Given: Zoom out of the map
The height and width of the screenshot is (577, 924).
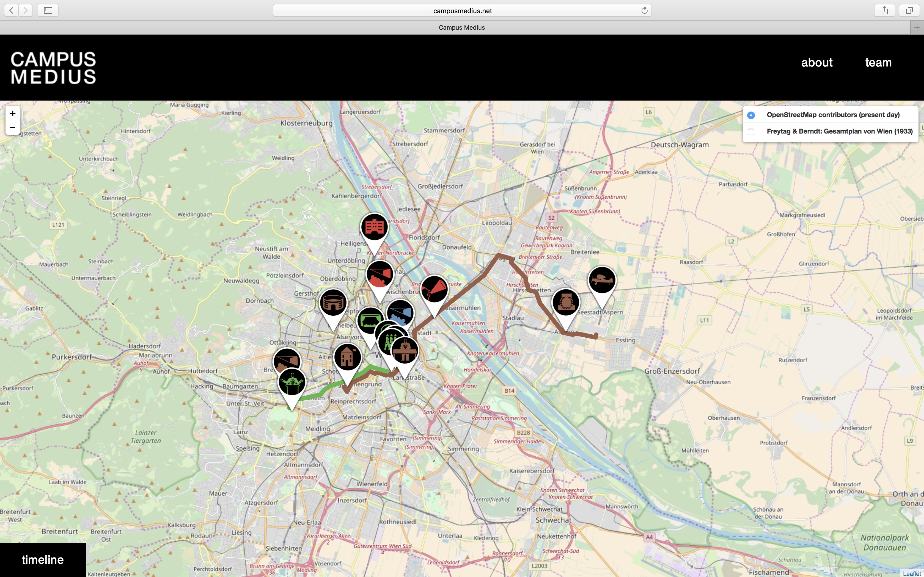Looking at the screenshot, I should [13, 127].
